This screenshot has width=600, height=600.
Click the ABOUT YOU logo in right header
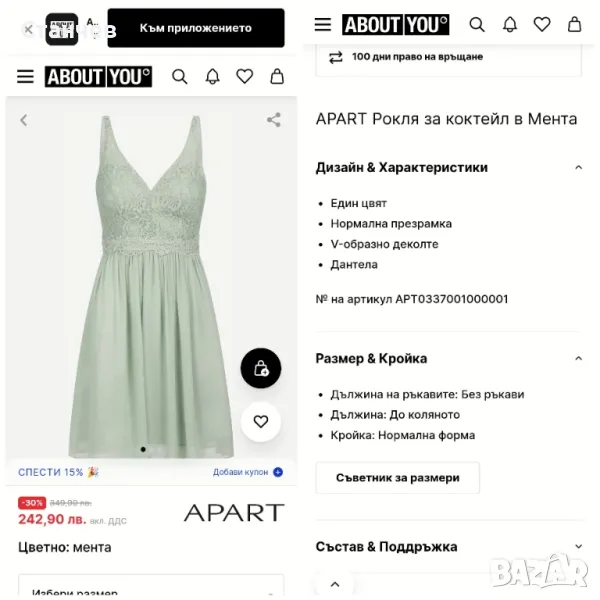point(395,24)
